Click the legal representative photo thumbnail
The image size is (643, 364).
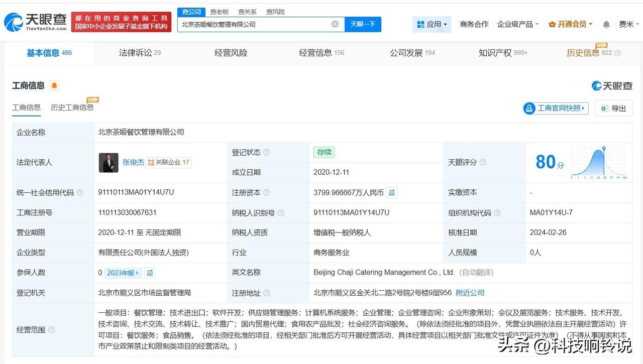click(109, 163)
